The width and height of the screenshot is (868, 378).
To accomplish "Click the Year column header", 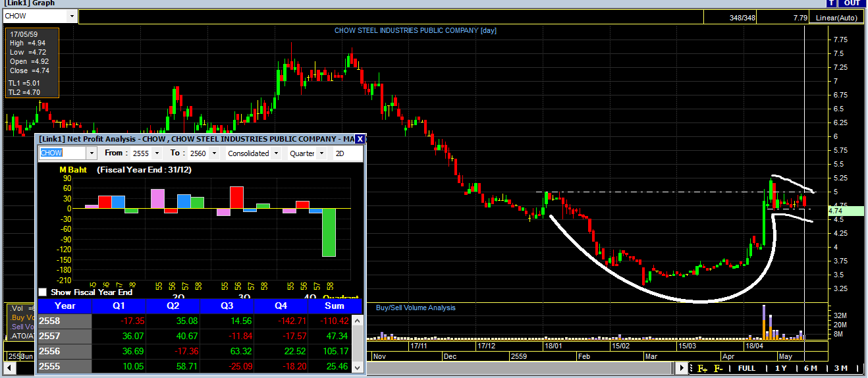I will (x=65, y=306).
